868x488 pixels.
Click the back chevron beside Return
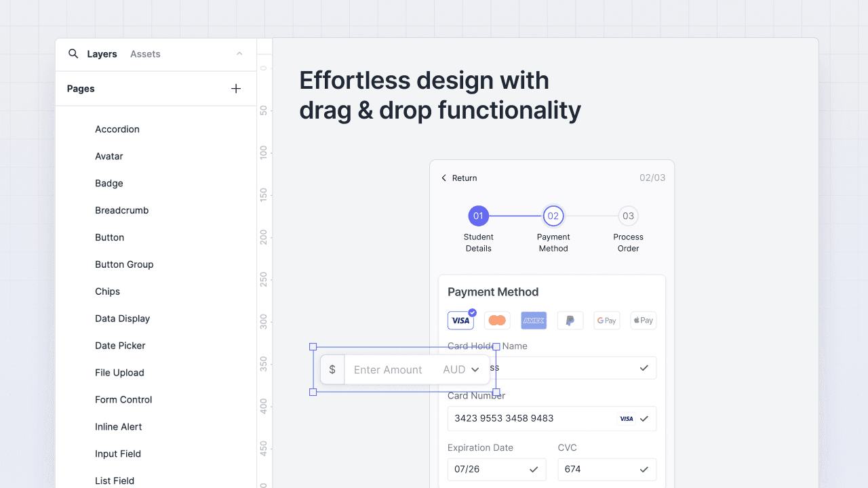444,178
